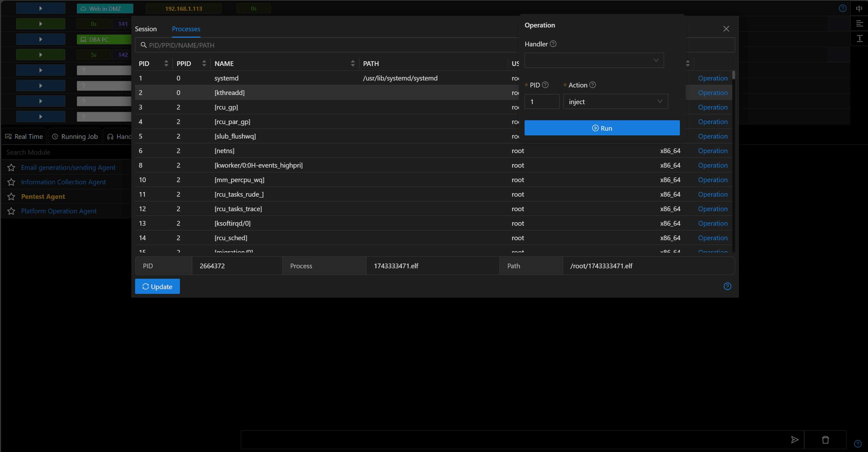The width and height of the screenshot is (868, 452).
Task: Open the Running Job tab
Action: [75, 136]
